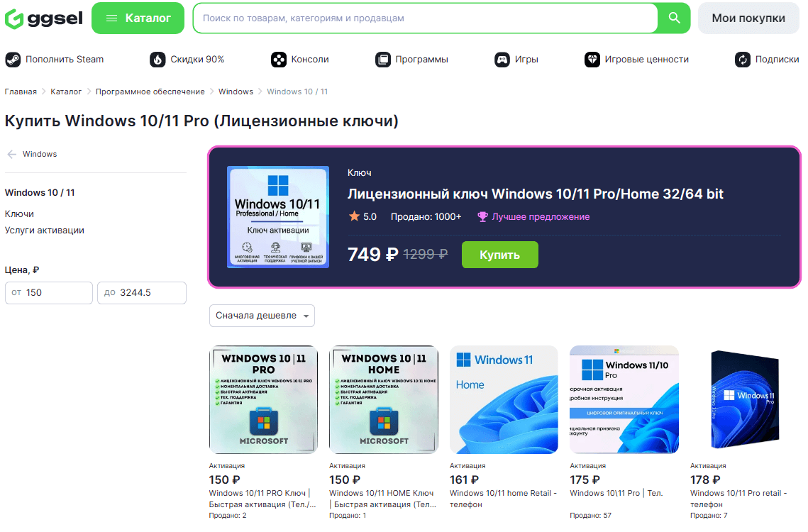Click the Подписки refresh icon

click(x=743, y=60)
